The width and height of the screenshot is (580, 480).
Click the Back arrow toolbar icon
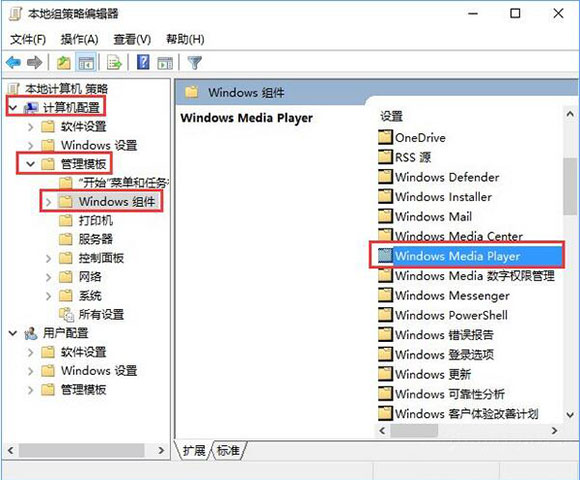(14, 62)
